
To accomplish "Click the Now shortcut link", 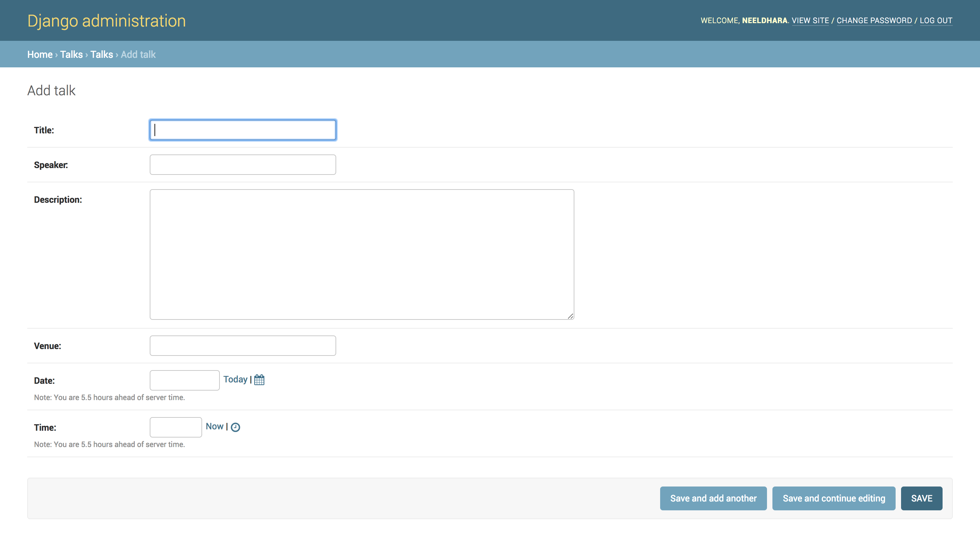I will pos(215,426).
